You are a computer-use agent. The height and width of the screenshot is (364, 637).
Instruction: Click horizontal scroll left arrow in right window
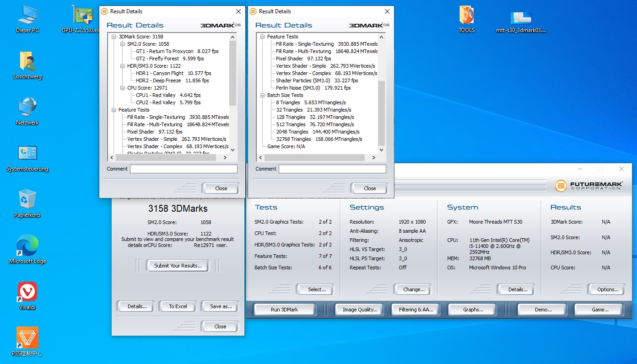coord(261,157)
